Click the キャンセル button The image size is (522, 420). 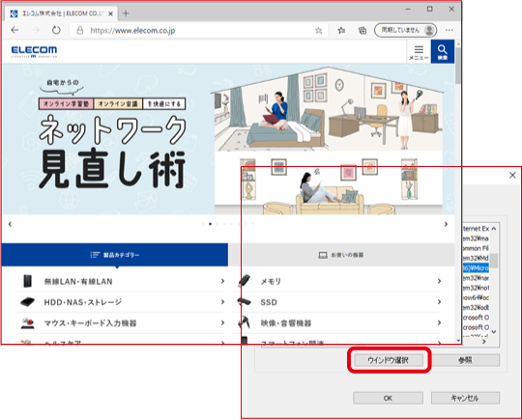pyautogui.click(x=465, y=398)
